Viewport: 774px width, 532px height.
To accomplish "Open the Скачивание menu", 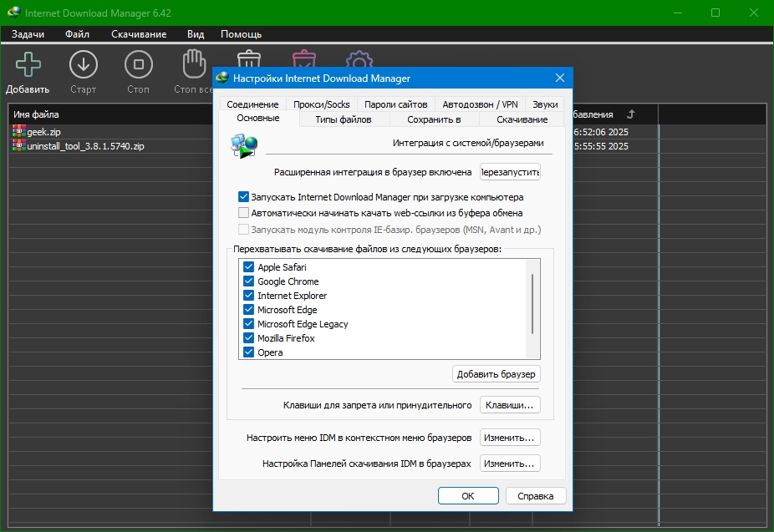I will (x=139, y=34).
